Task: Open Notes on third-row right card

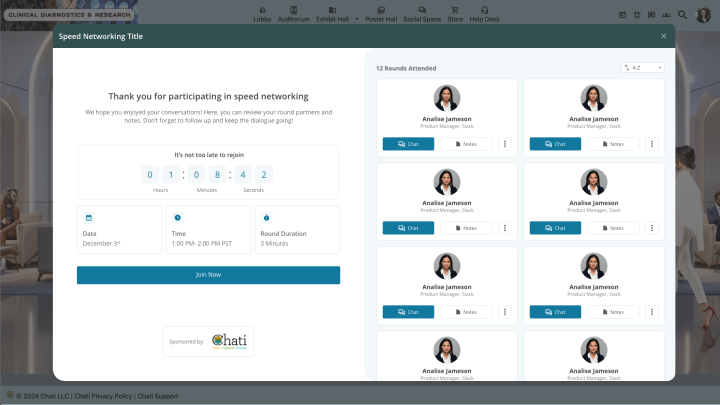Action: (x=613, y=312)
